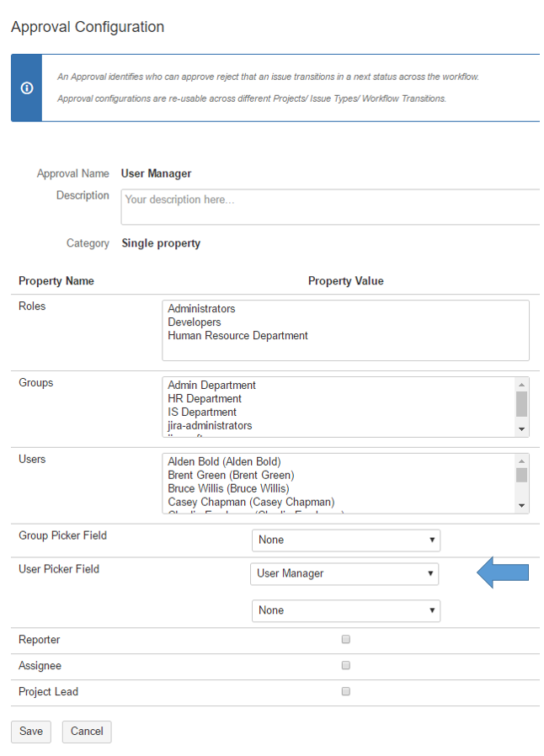Choose Human Resource Department role
544x756 pixels.
tap(237, 336)
